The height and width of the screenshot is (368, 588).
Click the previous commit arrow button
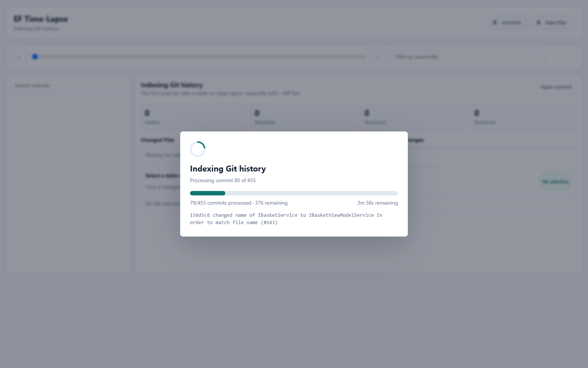pos(19,57)
